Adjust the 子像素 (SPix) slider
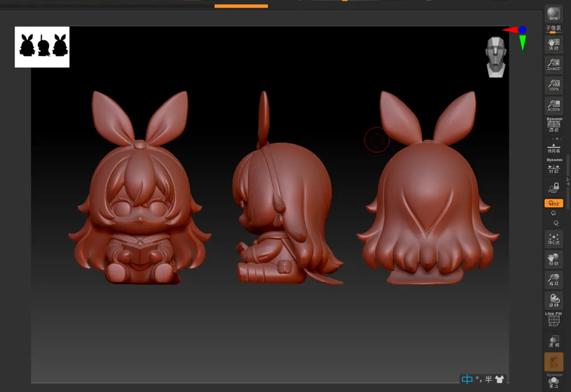The width and height of the screenshot is (571, 392). tap(553, 29)
